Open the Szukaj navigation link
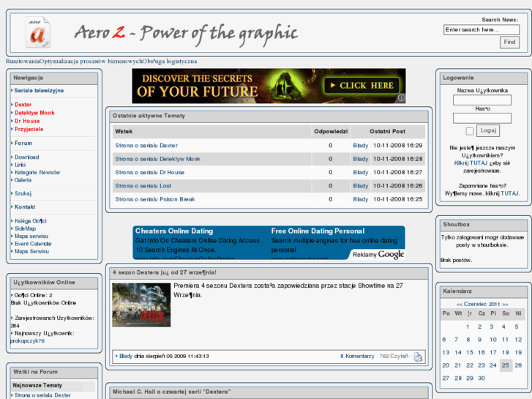Image resolution: width=532 pixels, height=399 pixels. pos(23,193)
